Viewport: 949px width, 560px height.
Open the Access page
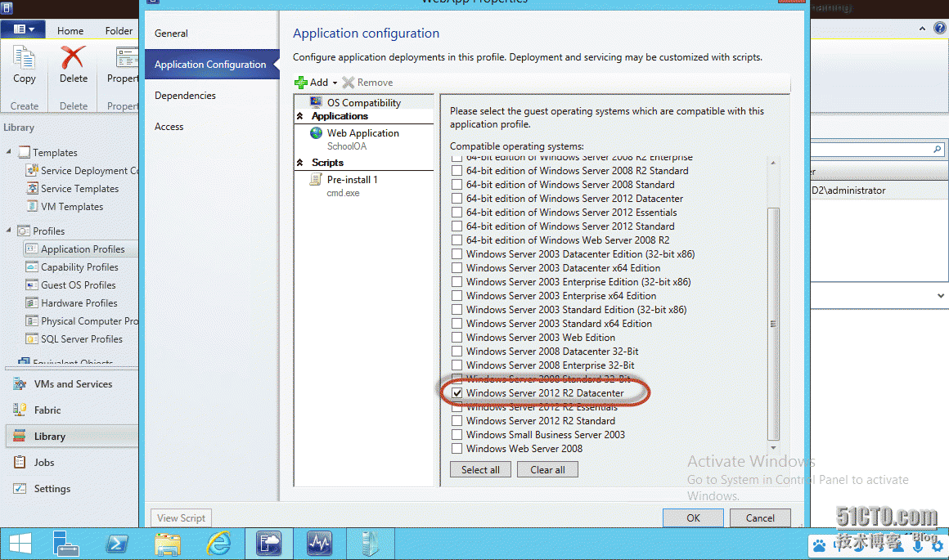click(x=169, y=127)
